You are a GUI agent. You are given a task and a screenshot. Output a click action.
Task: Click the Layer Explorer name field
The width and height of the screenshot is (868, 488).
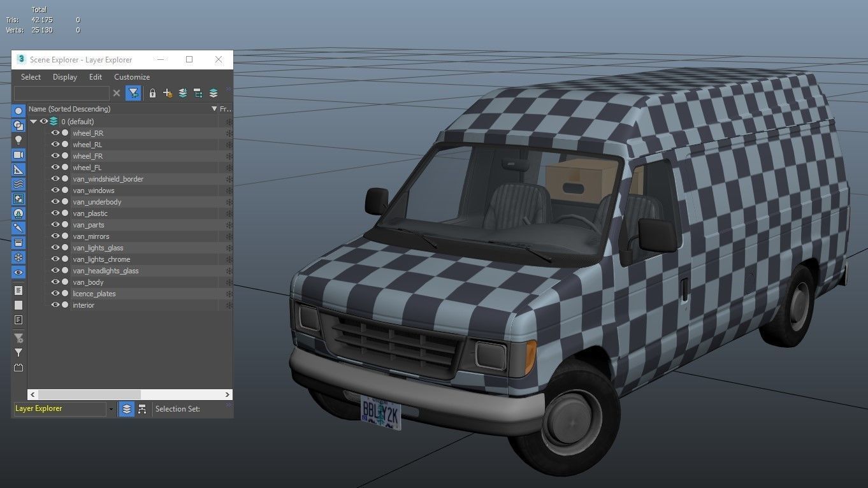[x=60, y=409]
